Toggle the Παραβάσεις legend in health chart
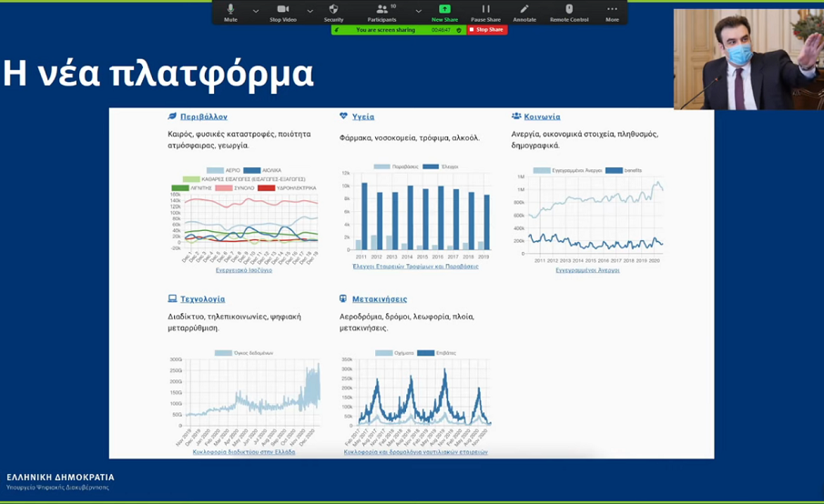This screenshot has height=504, width=824. coord(382,167)
